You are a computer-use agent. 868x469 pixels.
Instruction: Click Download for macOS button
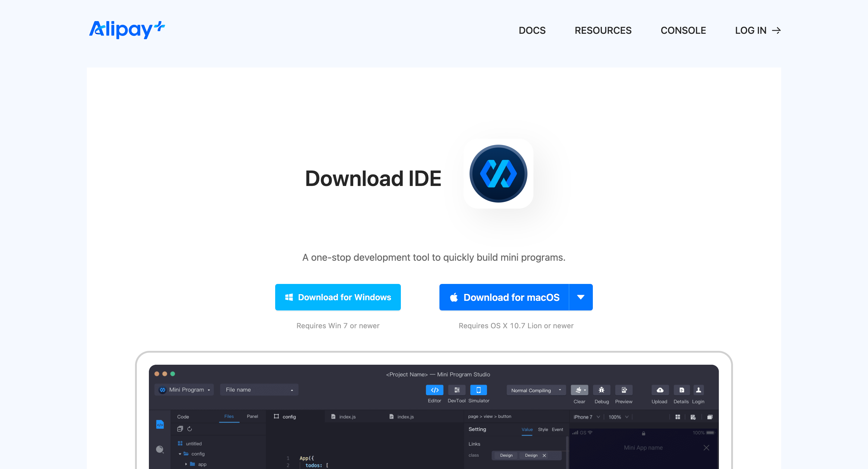pos(504,297)
